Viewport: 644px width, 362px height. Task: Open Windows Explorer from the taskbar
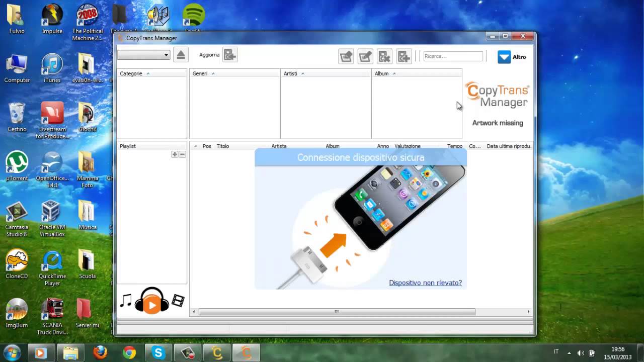(71, 353)
